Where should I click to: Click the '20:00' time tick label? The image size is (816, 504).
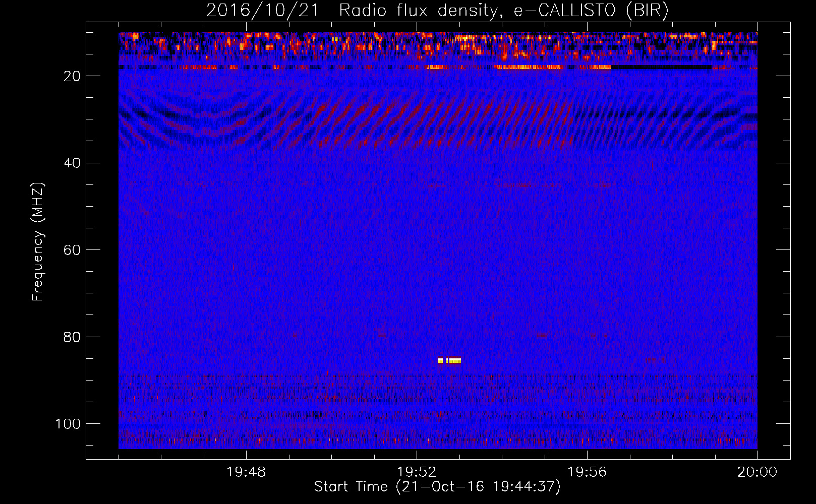pyautogui.click(x=757, y=472)
